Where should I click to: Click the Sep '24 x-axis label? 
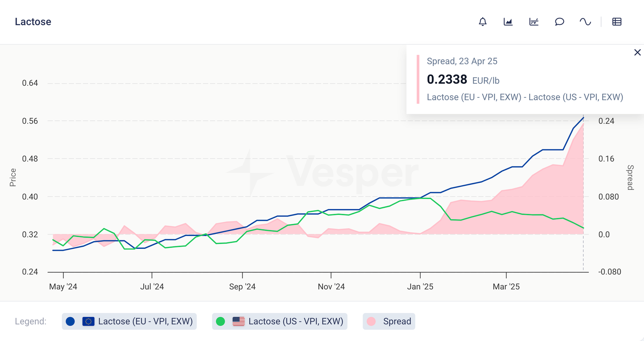point(242,287)
